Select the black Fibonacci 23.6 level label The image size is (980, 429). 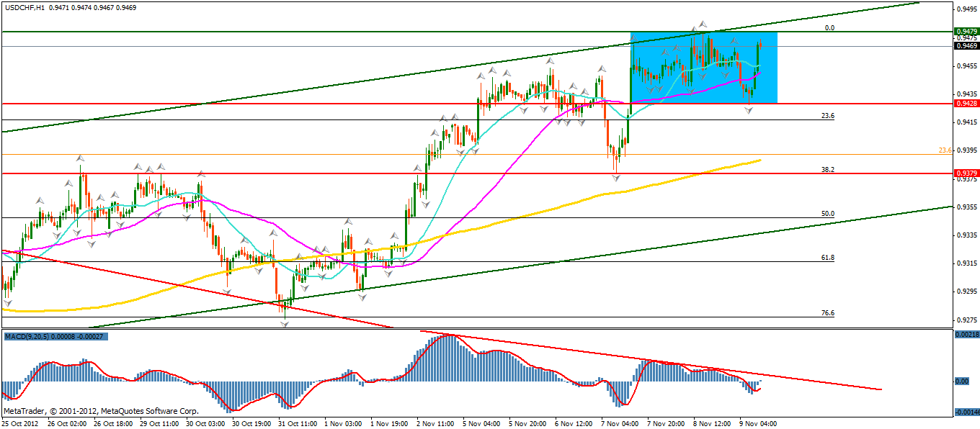point(828,115)
